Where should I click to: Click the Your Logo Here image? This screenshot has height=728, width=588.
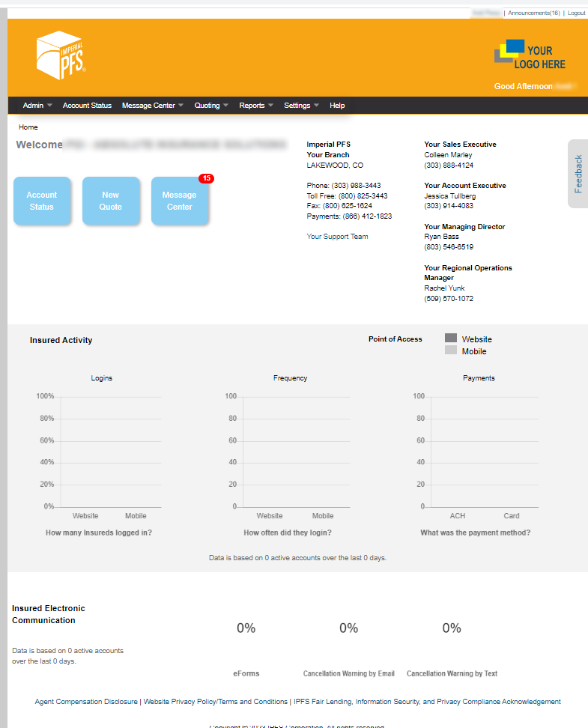pos(530,55)
